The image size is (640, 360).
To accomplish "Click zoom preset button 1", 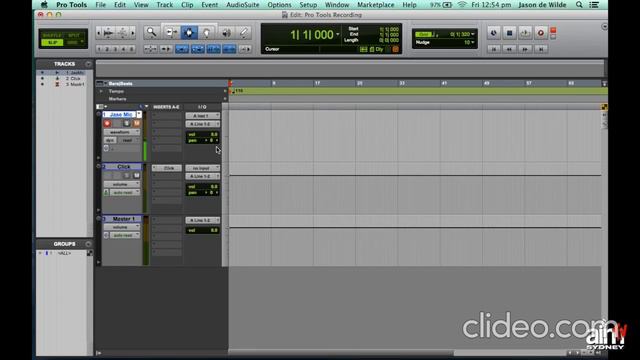I will click(99, 49).
